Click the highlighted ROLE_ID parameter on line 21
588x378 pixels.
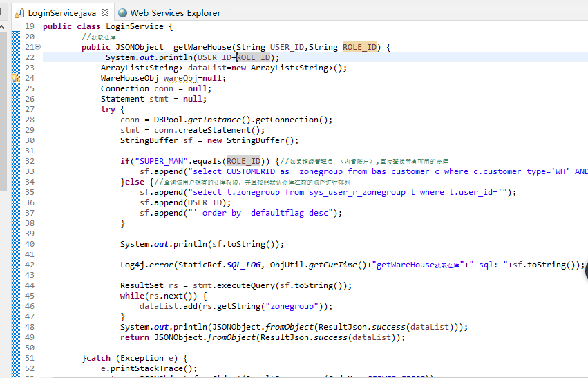click(359, 47)
